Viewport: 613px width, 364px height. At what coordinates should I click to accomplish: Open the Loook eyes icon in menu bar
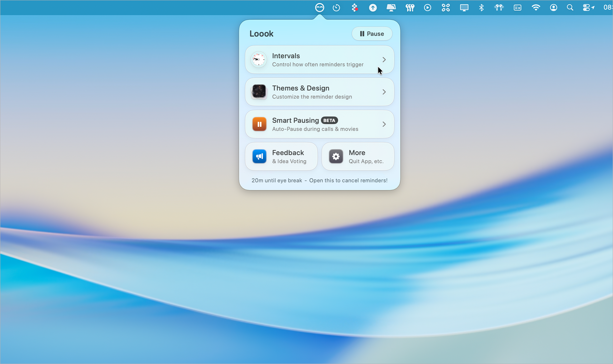pyautogui.click(x=320, y=7)
